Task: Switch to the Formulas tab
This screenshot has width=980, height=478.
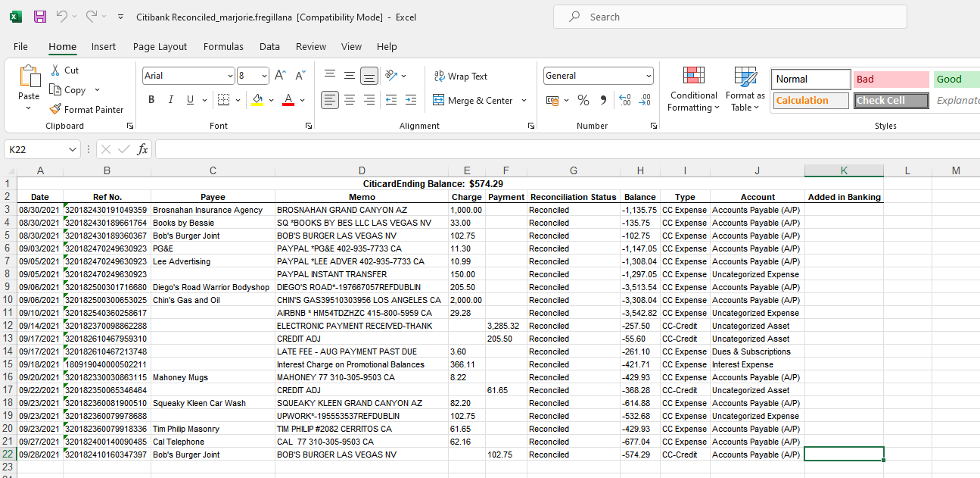Action: 223,46
